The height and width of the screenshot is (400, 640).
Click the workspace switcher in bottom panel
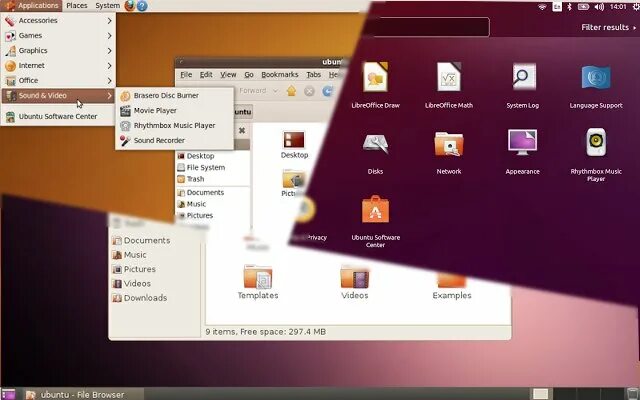(x=578, y=394)
